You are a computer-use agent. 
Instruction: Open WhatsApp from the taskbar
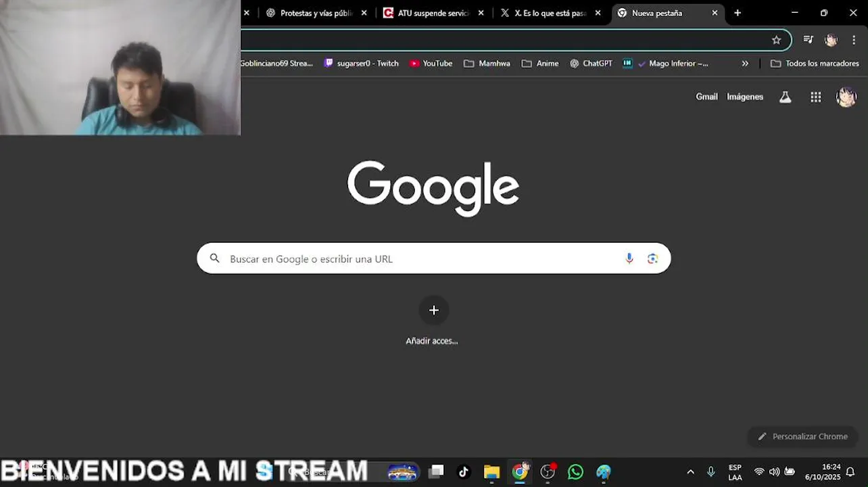tap(575, 471)
